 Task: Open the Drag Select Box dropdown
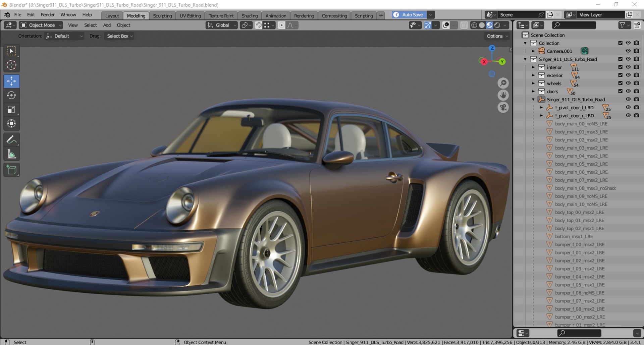(119, 36)
